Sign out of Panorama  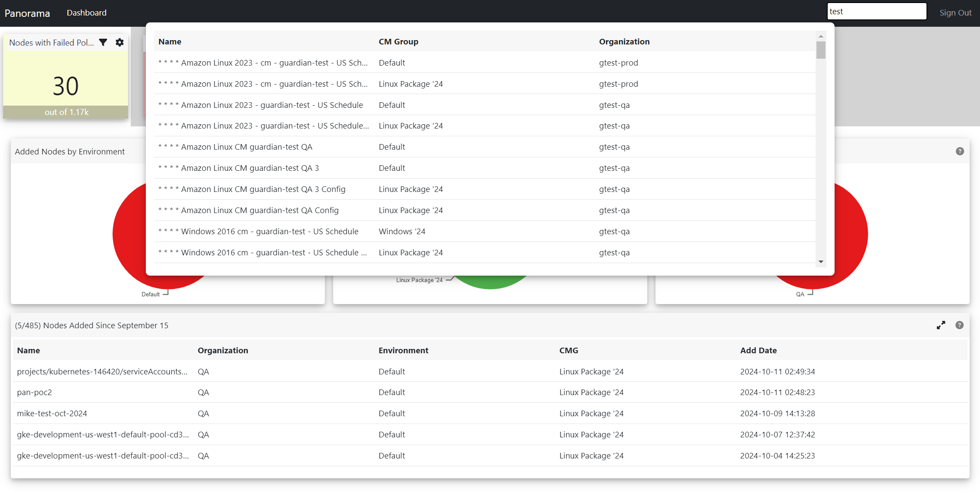pos(955,13)
